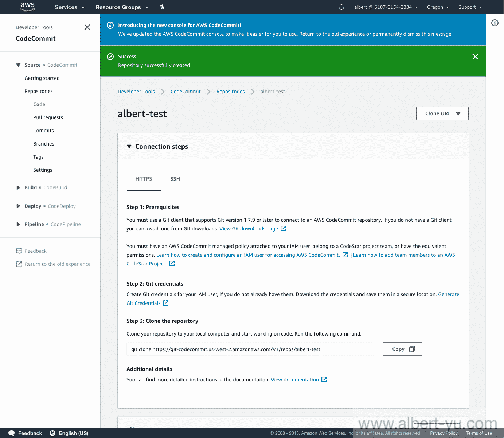Click the Feedback chat icon in sidebar

tap(19, 251)
